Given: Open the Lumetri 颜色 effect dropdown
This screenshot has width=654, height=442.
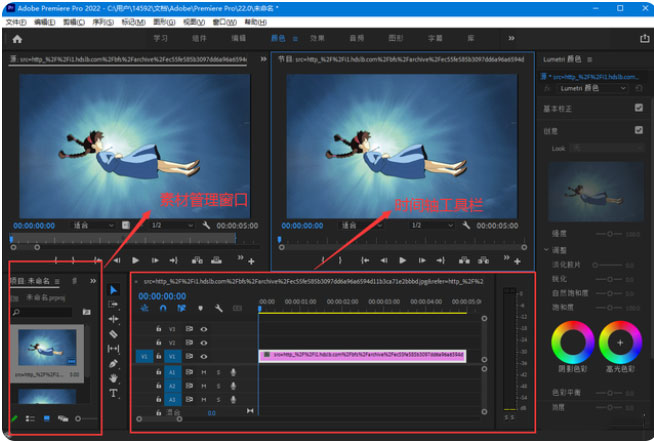Looking at the screenshot, I should [593, 88].
